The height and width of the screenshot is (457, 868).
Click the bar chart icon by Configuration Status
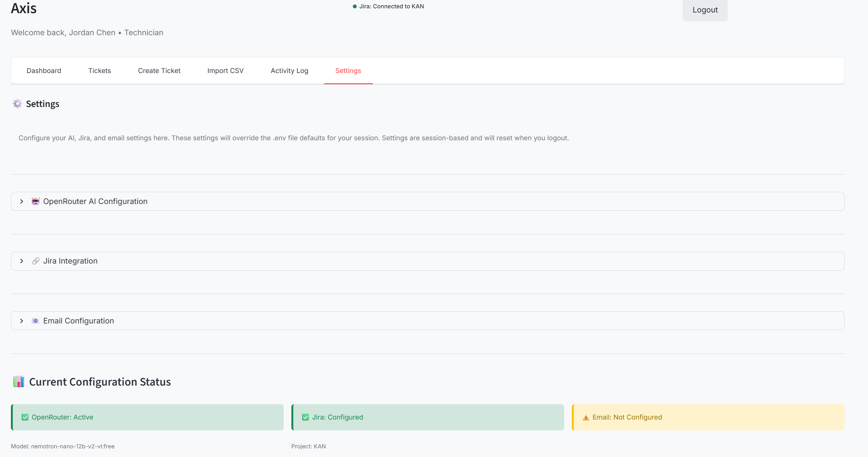coord(19,382)
